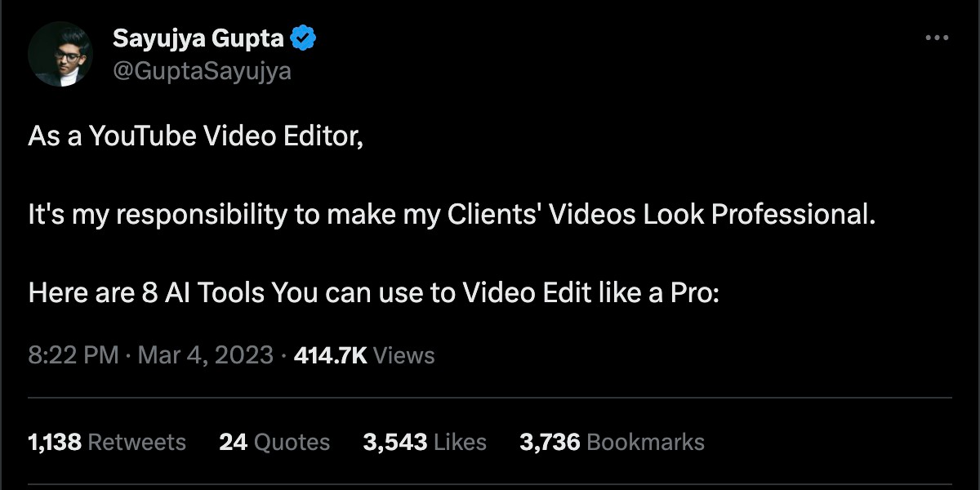Click the 3,736 bookmark count number
The height and width of the screenshot is (490, 980).
(x=550, y=443)
